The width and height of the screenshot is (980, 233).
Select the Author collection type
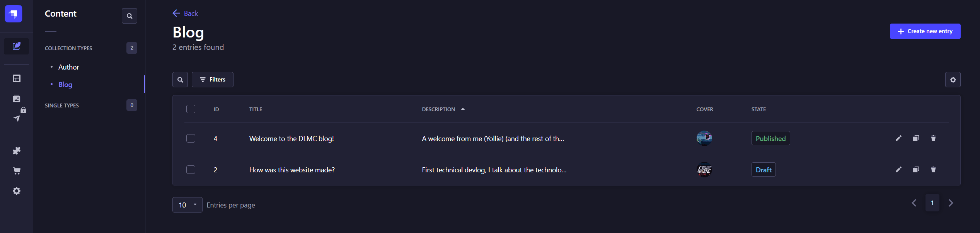pyautogui.click(x=68, y=66)
